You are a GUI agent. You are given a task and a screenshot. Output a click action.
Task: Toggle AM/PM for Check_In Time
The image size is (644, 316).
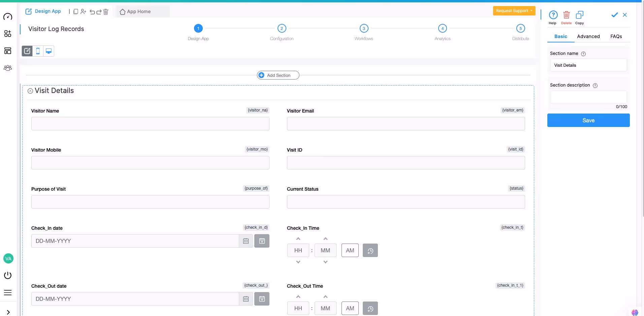click(350, 250)
